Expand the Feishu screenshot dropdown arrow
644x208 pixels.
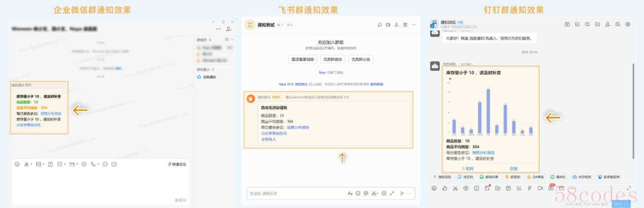tap(378, 193)
